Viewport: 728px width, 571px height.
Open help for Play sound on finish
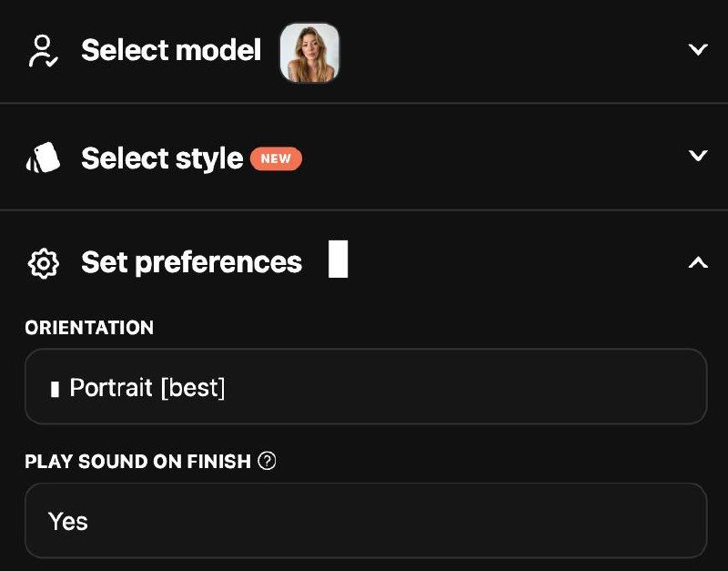(267, 461)
